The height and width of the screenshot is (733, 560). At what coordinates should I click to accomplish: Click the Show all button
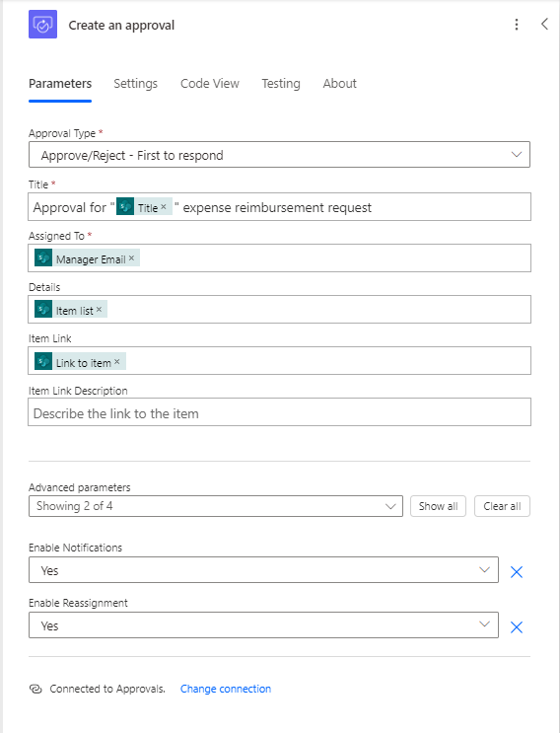tap(438, 506)
